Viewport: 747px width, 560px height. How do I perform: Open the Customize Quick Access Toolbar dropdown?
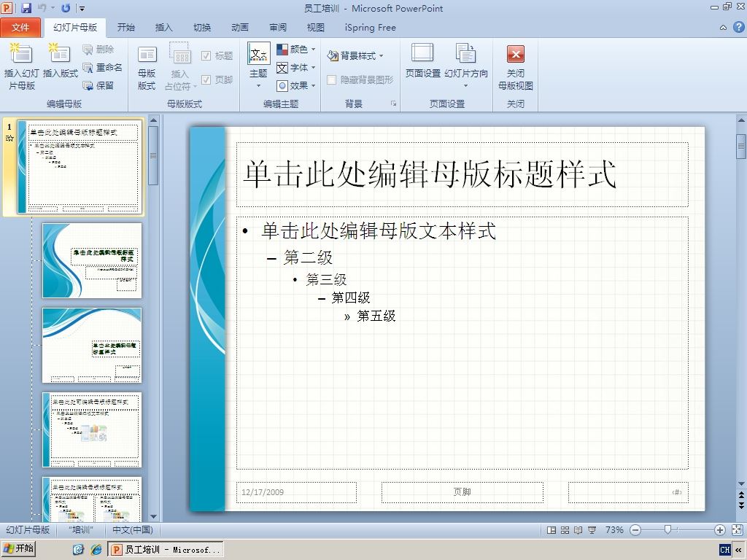click(x=82, y=8)
